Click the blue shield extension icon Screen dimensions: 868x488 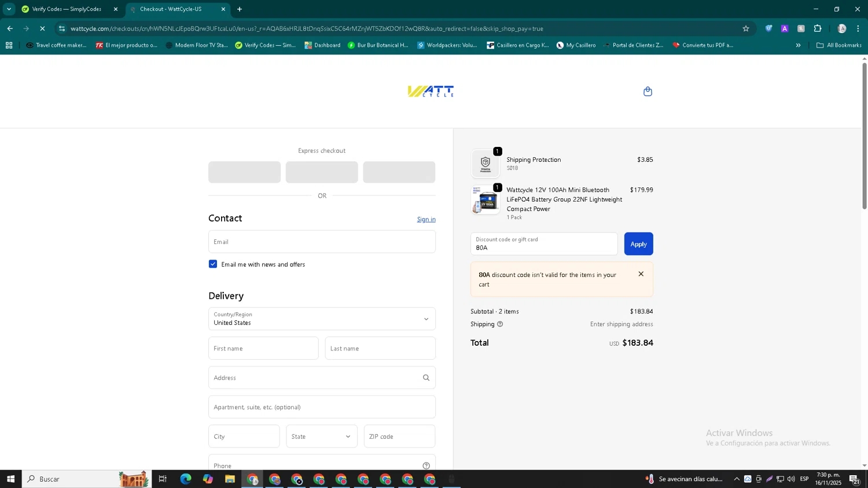768,28
